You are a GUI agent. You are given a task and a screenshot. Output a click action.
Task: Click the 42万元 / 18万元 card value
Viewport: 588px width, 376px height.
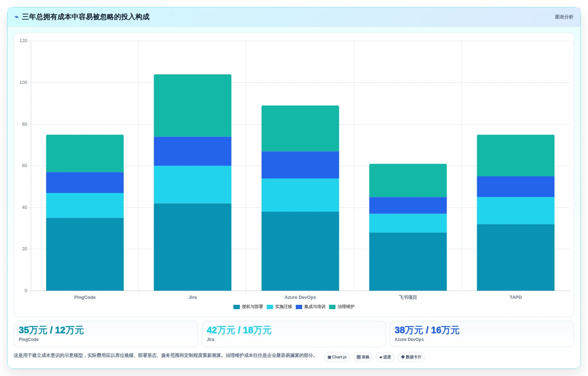coord(239,330)
